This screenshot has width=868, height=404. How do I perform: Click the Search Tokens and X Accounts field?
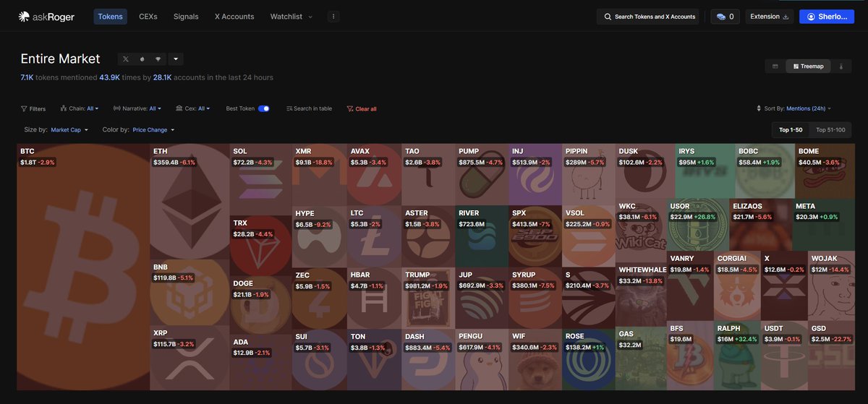[x=648, y=16]
